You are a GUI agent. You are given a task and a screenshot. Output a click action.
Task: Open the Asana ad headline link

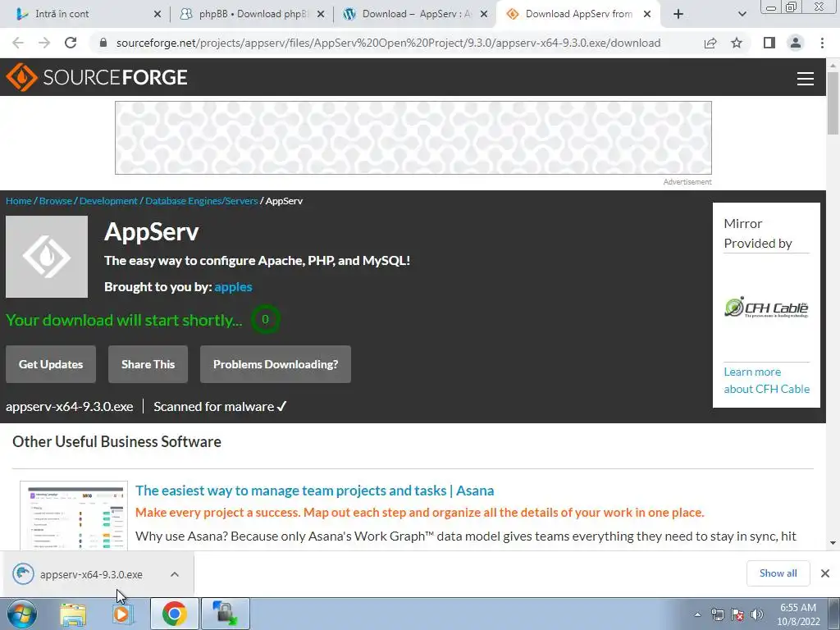pyautogui.click(x=314, y=491)
